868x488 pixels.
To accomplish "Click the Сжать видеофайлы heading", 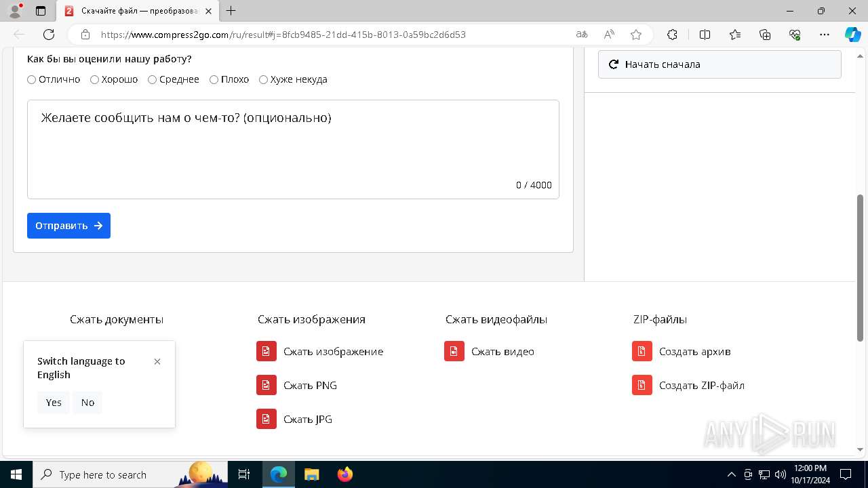I will coord(496,319).
